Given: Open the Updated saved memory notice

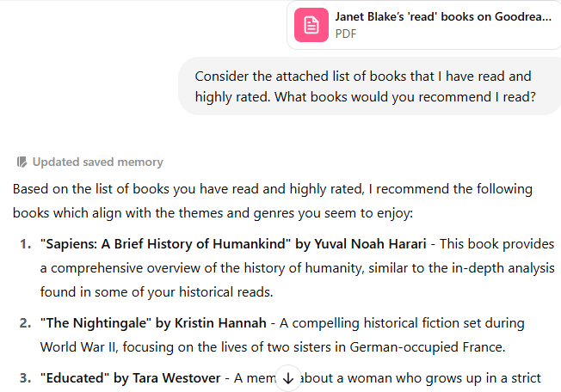Looking at the screenshot, I should click(97, 162).
